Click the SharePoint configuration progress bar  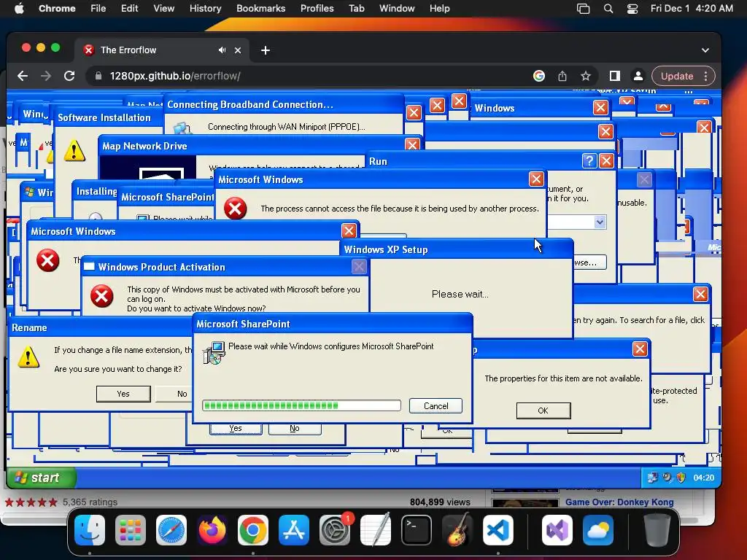(301, 405)
